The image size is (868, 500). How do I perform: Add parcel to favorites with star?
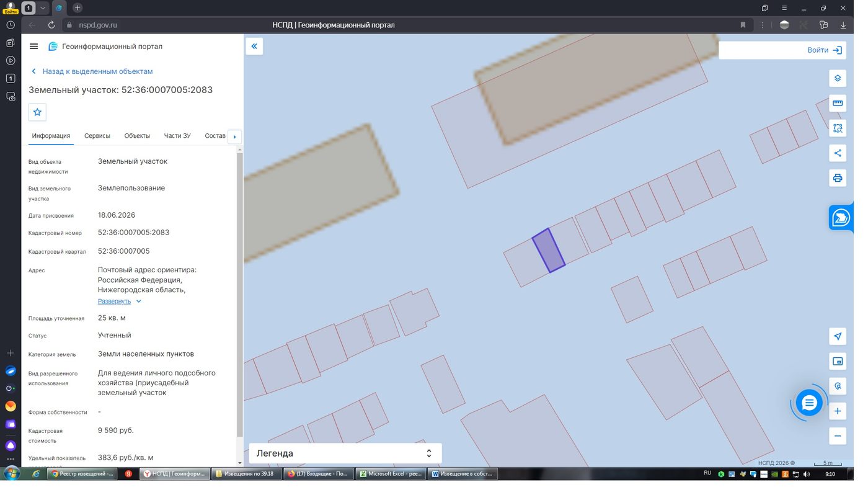37,112
